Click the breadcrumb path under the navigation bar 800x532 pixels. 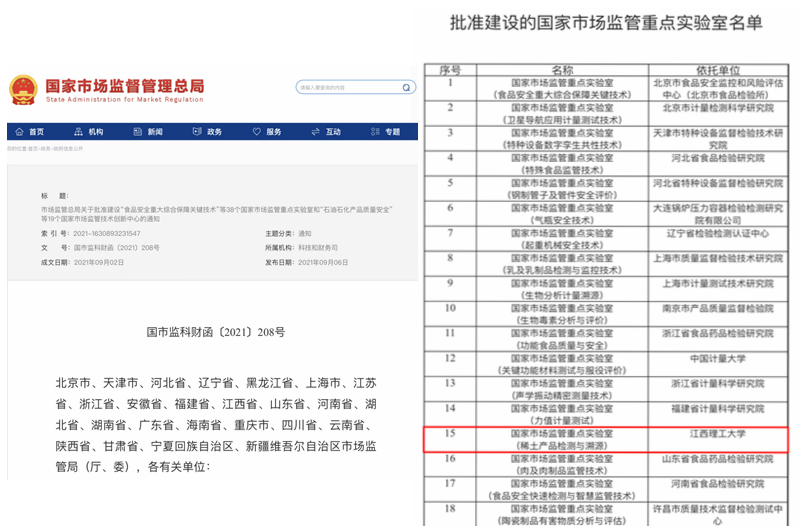click(45, 149)
